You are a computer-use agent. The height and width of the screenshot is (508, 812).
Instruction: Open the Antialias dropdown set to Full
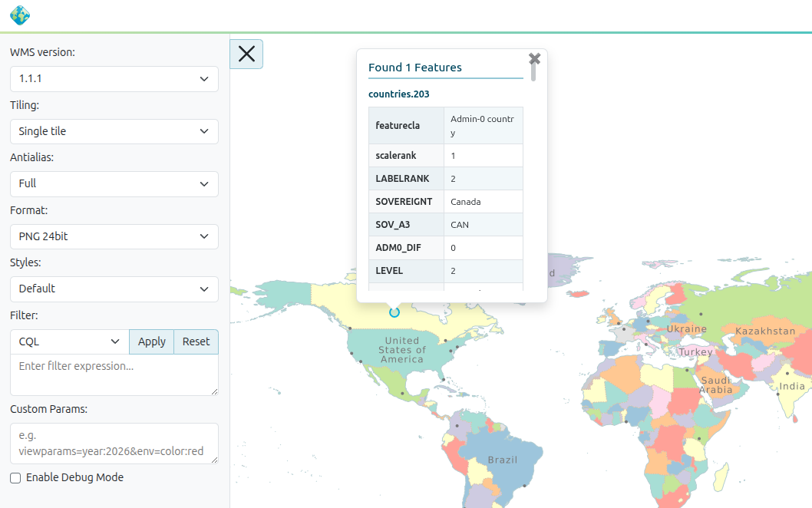coord(114,183)
